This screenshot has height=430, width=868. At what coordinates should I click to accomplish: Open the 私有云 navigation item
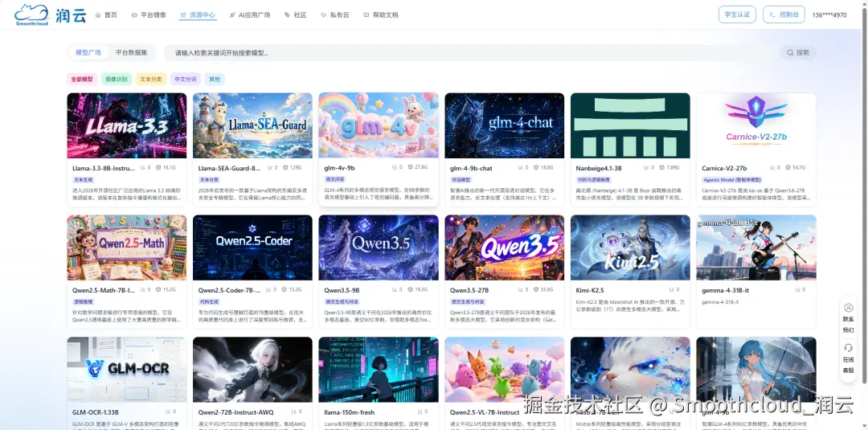click(335, 15)
